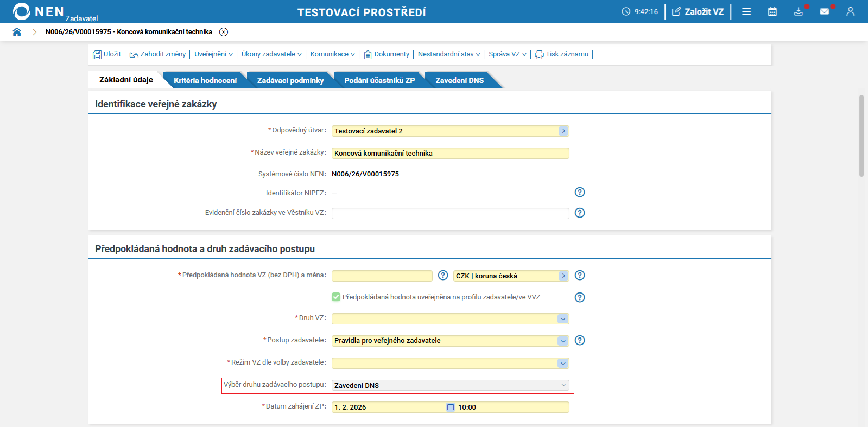Open the Uveřejnění dropdown menu
Viewport: 868px width, 427px height.
[x=213, y=54]
